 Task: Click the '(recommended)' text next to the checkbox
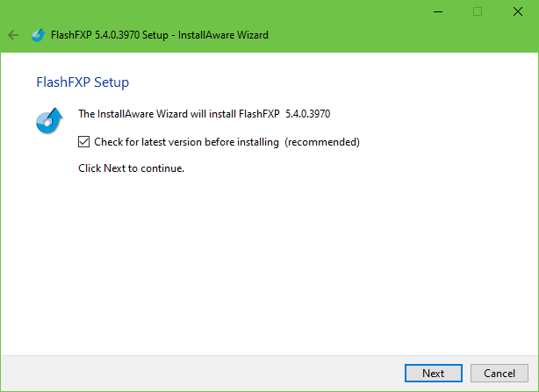click(322, 141)
